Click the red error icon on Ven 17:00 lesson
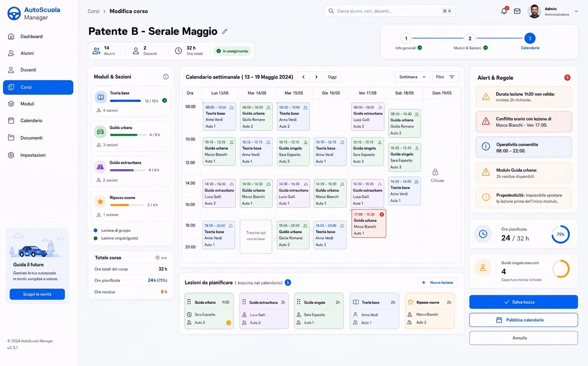This screenshot has width=588, height=366. point(382,214)
